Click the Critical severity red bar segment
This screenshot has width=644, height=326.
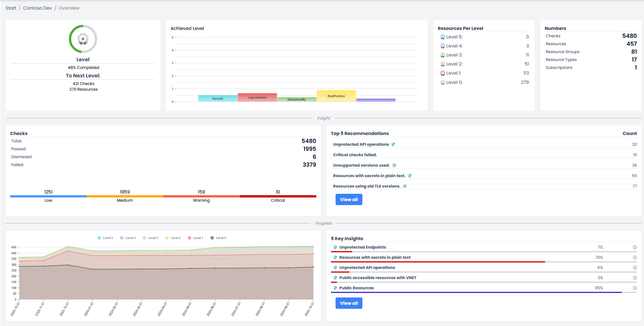(278, 196)
